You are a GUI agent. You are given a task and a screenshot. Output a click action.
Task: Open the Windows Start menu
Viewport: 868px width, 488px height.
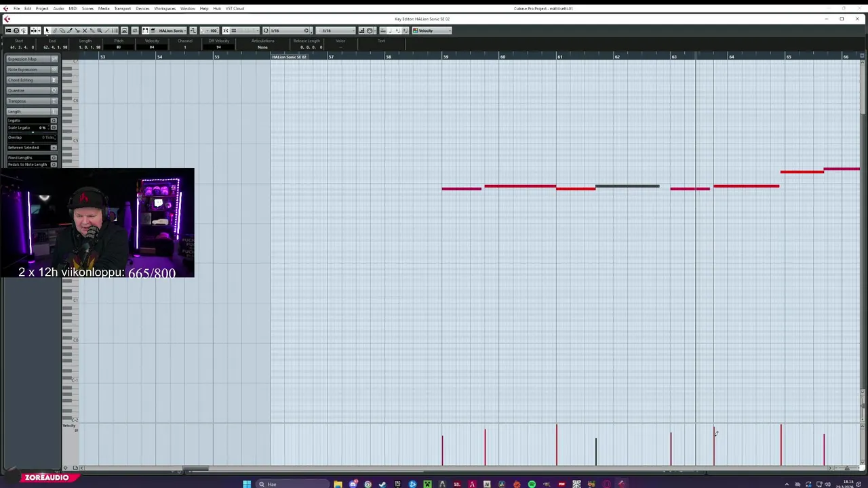coord(247,484)
